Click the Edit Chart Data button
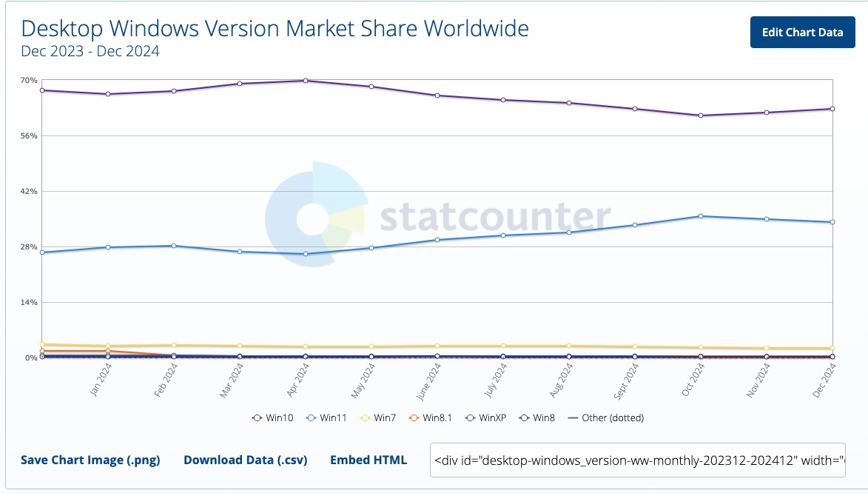This screenshot has width=868, height=493. 803,33
